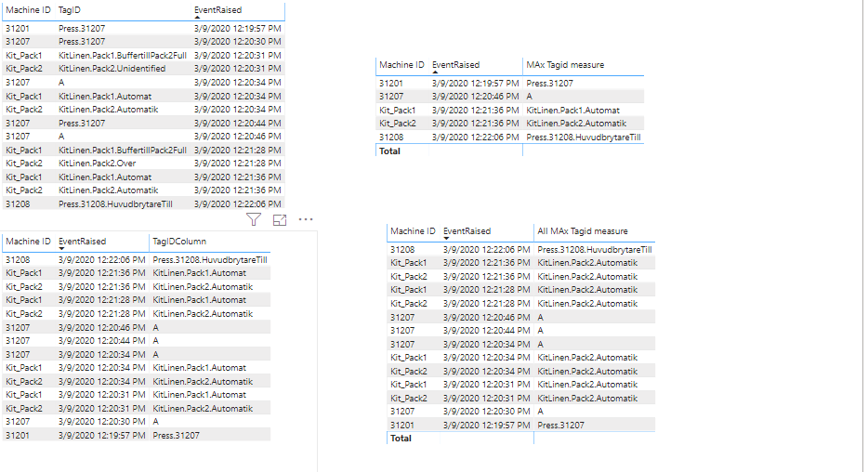Select '3/9/2020 12:22:06 PM' in the TagID table
868x472 pixels.
(x=238, y=204)
